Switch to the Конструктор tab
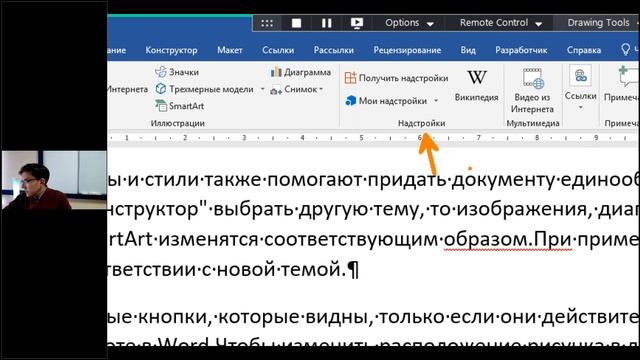This screenshot has height=360, width=640. click(171, 50)
